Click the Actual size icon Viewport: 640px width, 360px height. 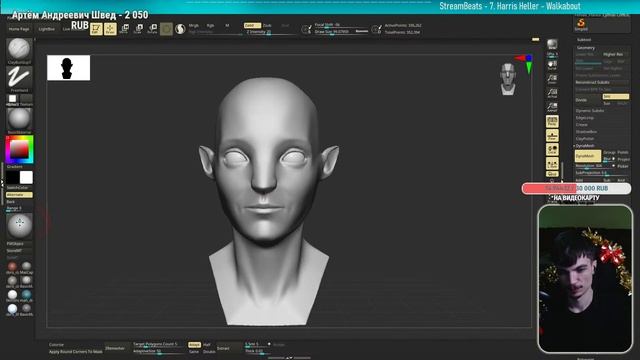[x=552, y=93]
